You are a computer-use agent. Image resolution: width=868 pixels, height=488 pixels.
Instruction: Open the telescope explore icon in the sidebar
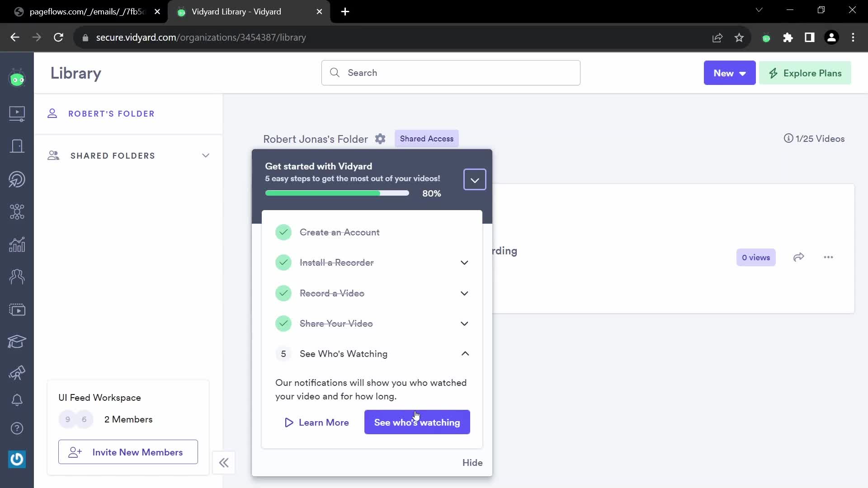(x=17, y=373)
